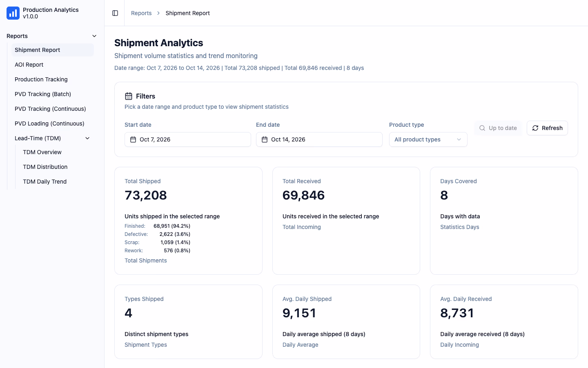Click the Total Incoming label
This screenshot has height=368, width=588.
tap(301, 227)
